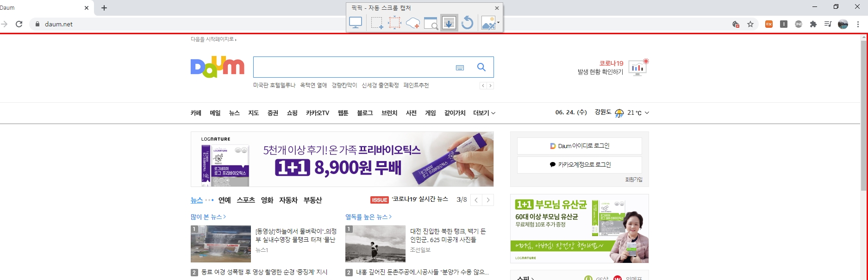Open 많이 본 뉴스 section
Viewport: 868px width, 280px height.
[x=208, y=217]
